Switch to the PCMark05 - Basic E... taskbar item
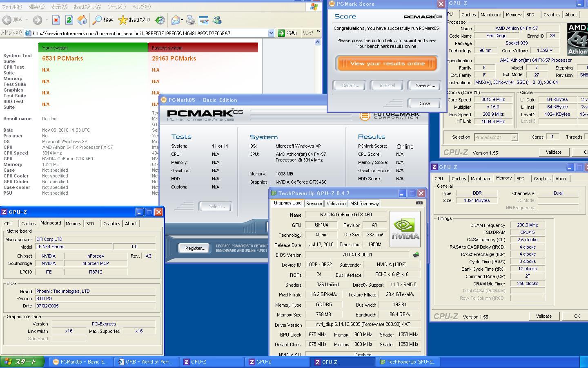588x368 pixels. point(80,362)
